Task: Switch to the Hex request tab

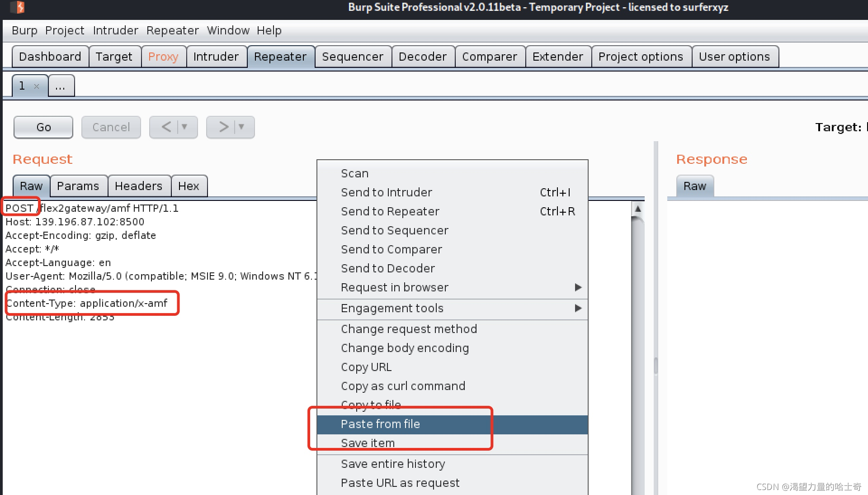Action: (x=189, y=186)
